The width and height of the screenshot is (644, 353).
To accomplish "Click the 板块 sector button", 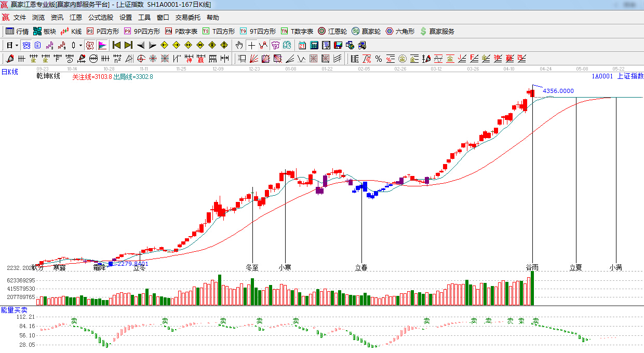I will (44, 31).
